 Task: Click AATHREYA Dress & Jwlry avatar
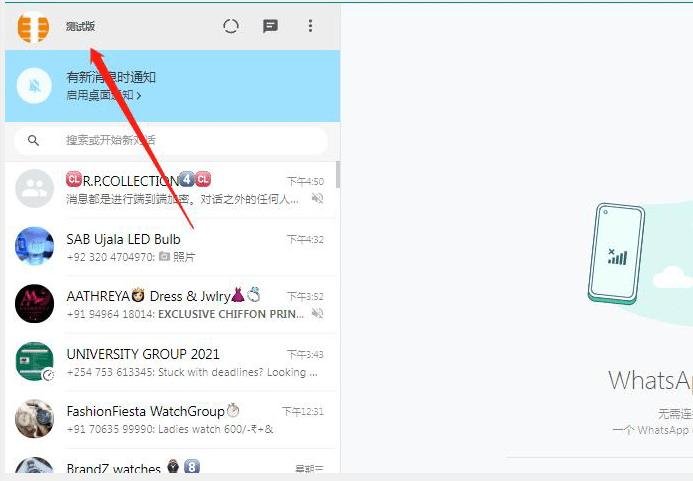click(34, 304)
